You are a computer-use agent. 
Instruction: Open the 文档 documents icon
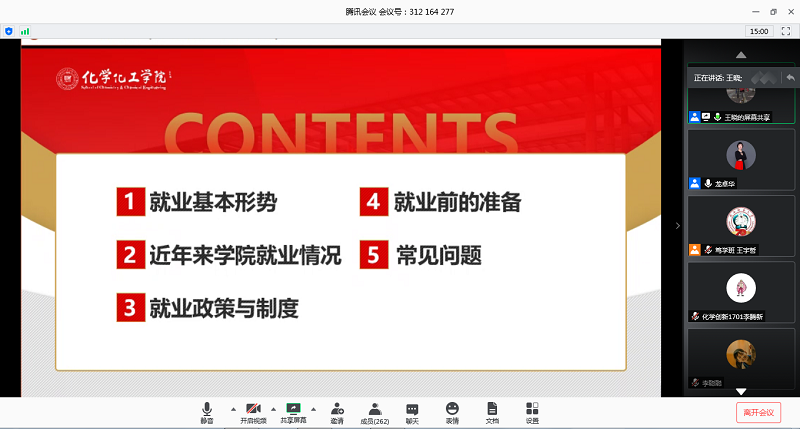pos(492,412)
